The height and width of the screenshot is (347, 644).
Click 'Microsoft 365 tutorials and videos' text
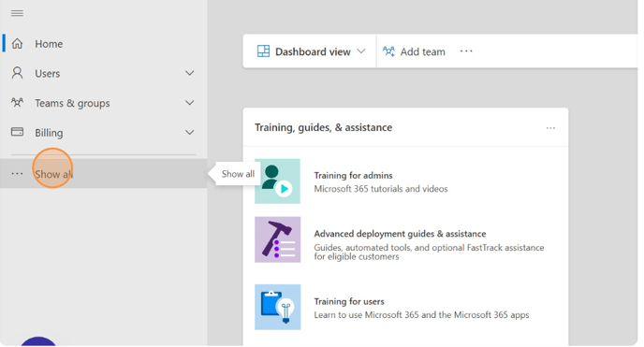381,189
